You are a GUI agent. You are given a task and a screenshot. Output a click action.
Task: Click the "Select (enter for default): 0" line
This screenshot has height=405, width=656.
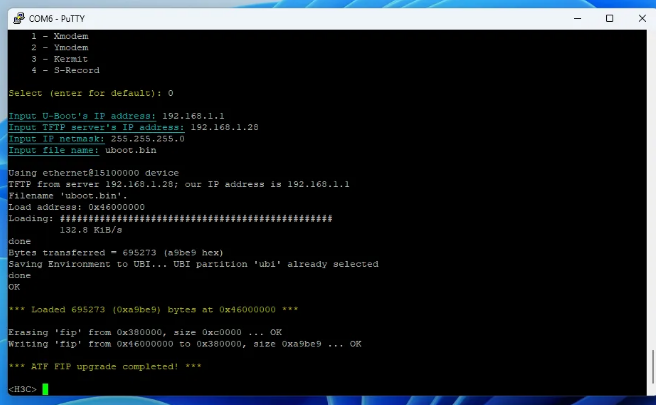(x=90, y=93)
